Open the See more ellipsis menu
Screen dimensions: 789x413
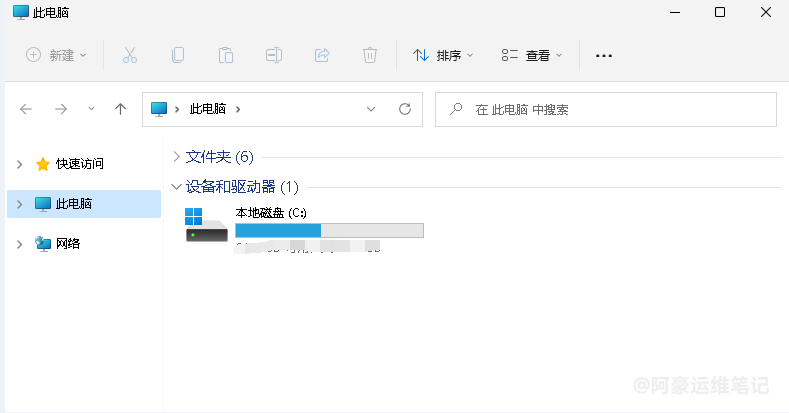tap(603, 56)
